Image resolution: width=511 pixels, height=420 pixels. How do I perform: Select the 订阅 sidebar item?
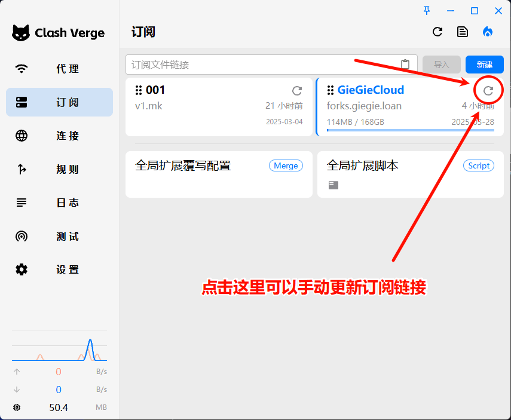[59, 102]
